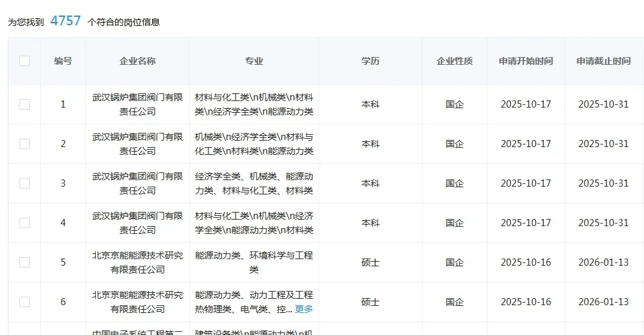Image resolution: width=644 pixels, height=335 pixels.
Task: Click deadline 2025-10-31 in row 2
Action: point(603,144)
